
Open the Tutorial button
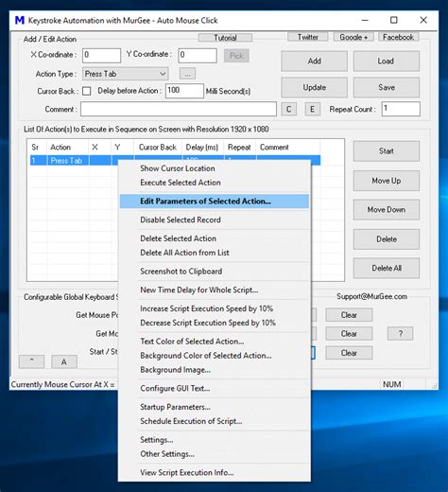click(225, 38)
